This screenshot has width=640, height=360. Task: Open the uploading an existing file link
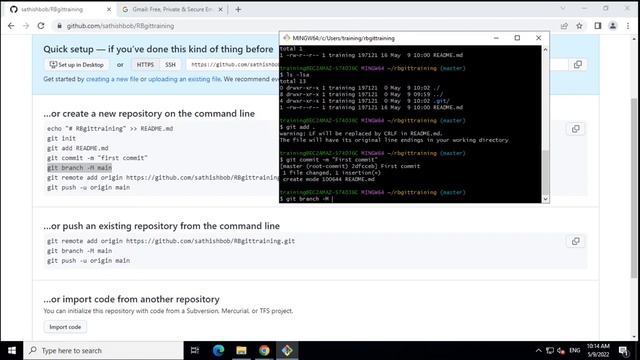(184, 79)
